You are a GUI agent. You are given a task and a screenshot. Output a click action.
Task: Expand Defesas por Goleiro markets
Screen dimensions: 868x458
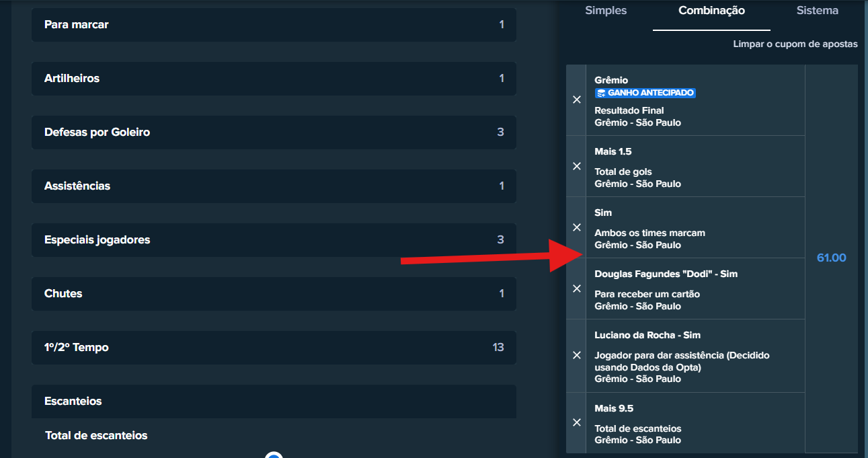pyautogui.click(x=274, y=132)
